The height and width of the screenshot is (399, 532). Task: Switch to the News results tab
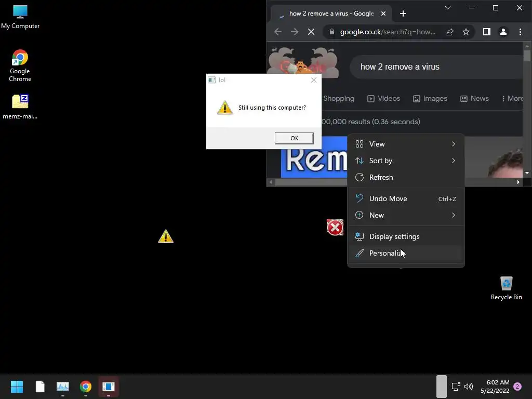click(x=474, y=98)
